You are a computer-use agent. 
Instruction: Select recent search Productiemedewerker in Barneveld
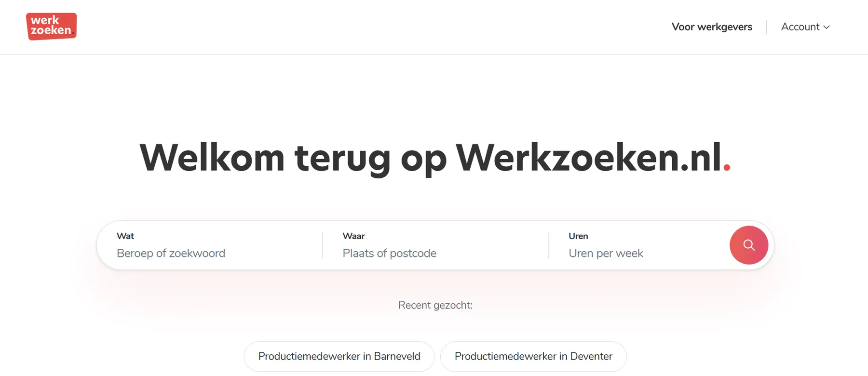[x=339, y=356]
